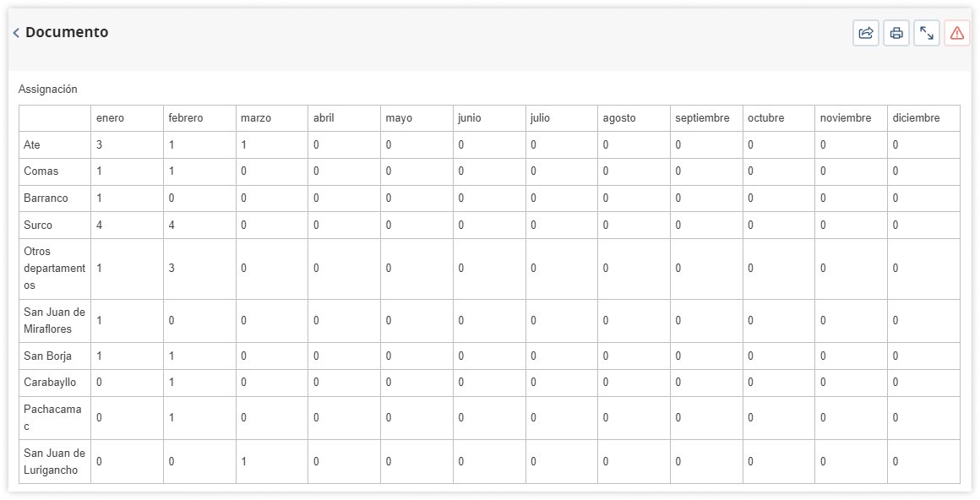Click the San Juan de Miraflores row label
This screenshot has height=500, width=980.
[54, 320]
